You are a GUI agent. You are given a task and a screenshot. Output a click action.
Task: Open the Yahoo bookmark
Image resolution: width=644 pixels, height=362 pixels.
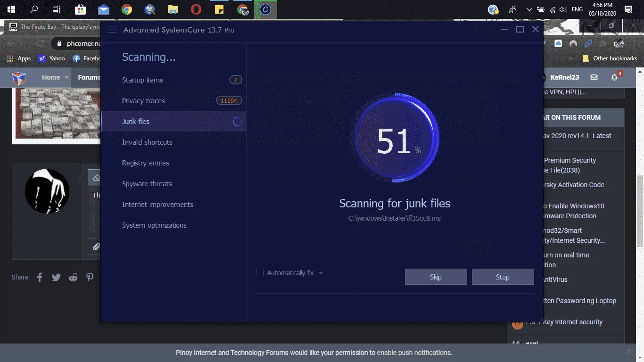52,58
